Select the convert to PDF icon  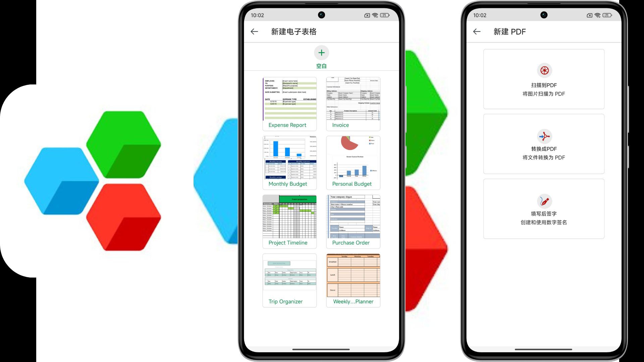[544, 136]
